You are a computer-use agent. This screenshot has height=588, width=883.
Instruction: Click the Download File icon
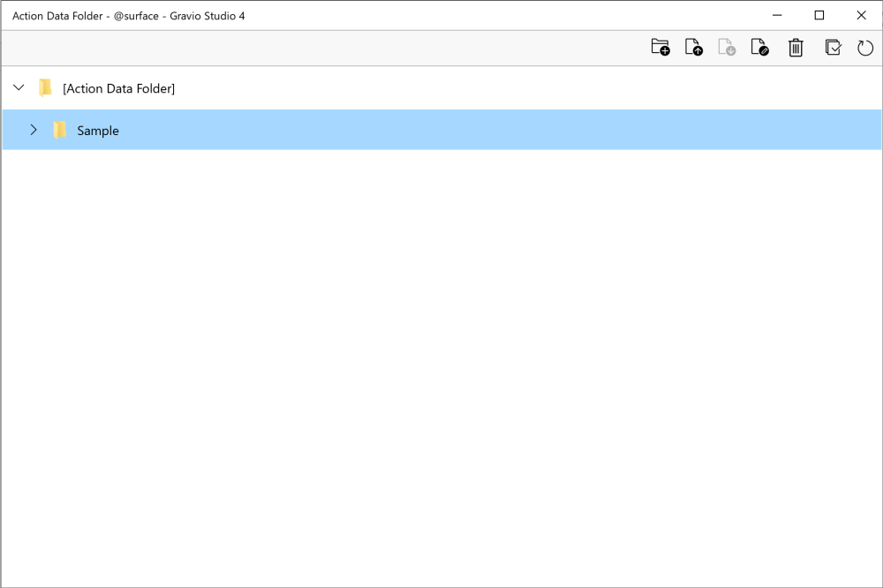coord(728,47)
